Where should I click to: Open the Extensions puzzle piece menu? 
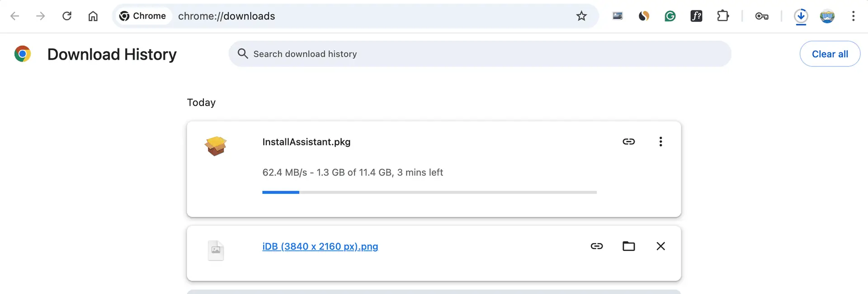click(723, 16)
